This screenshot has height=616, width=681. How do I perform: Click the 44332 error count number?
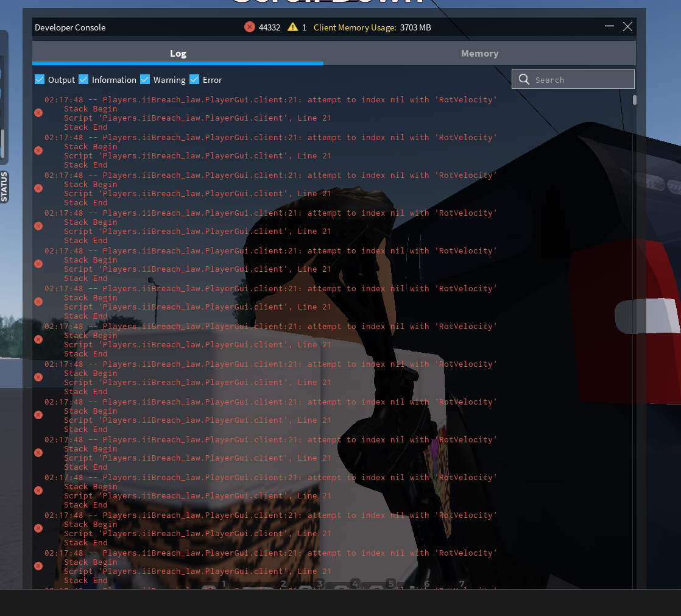tap(269, 27)
